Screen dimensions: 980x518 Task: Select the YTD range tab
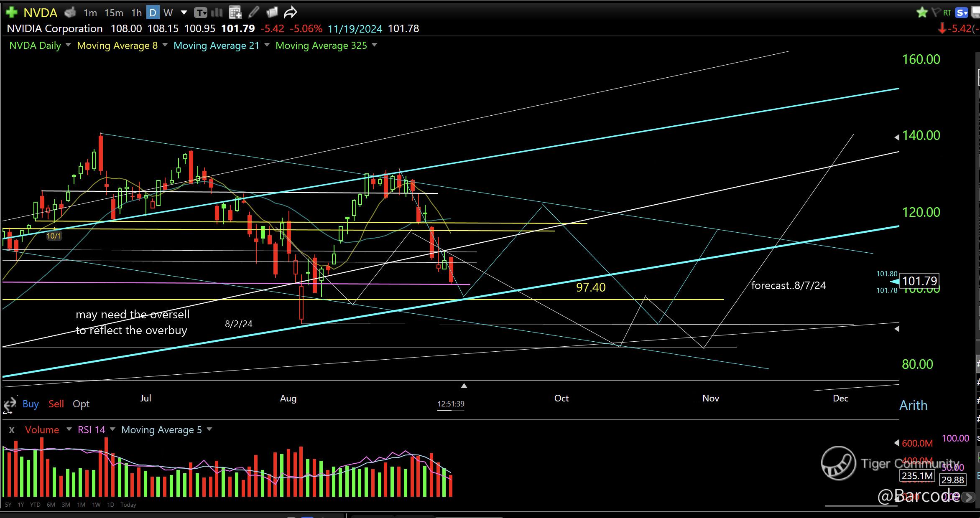[35, 505]
